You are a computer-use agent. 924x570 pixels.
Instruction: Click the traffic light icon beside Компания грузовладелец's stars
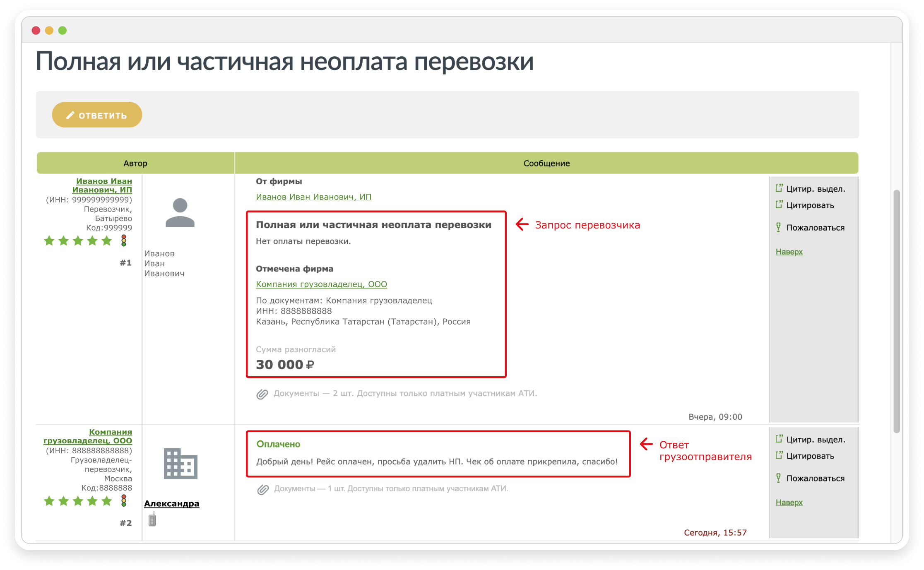123,501
